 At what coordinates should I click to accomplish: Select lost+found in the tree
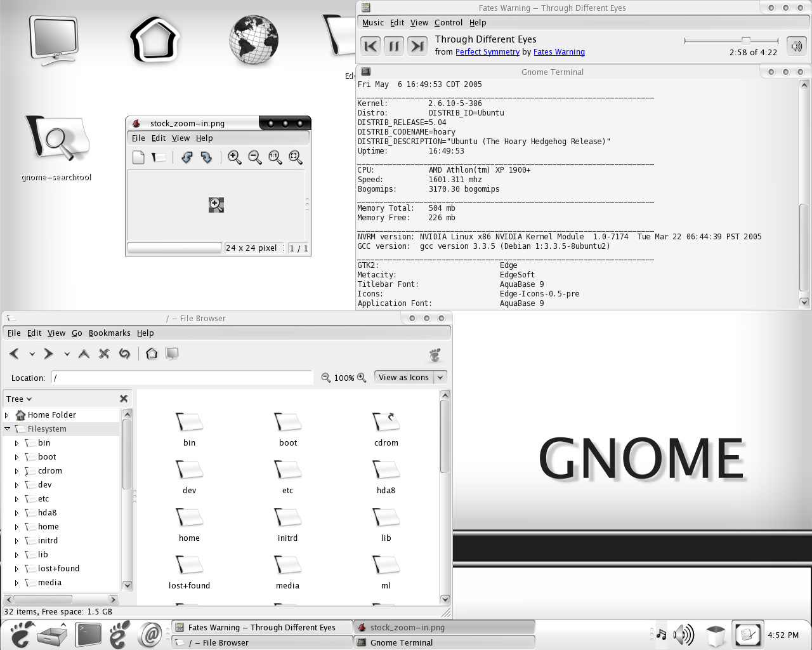(58, 569)
